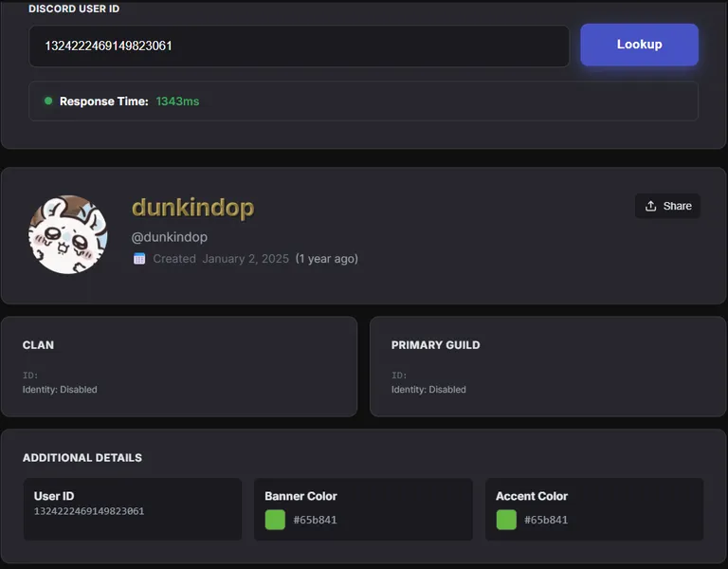
Task: Click the upload arrow icon inside Share
Action: [650, 206]
